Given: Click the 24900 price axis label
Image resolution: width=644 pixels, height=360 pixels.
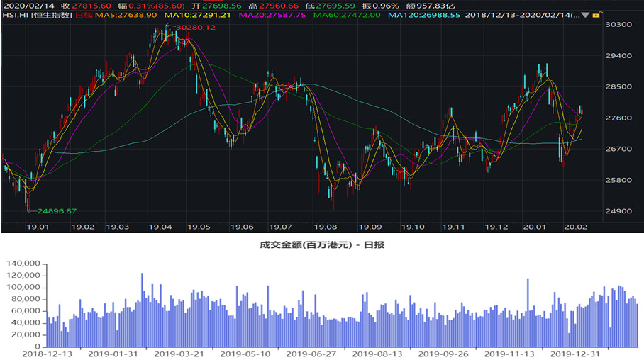Looking at the screenshot, I should point(618,211).
